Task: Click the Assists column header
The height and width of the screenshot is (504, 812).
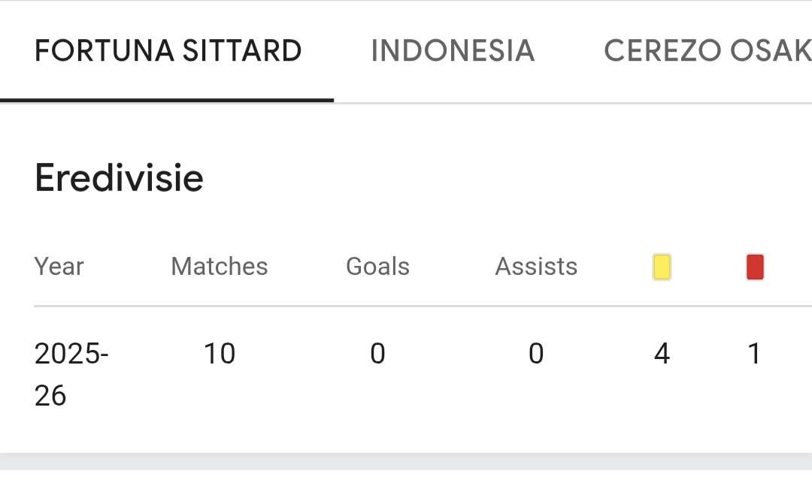Action: coord(536,267)
